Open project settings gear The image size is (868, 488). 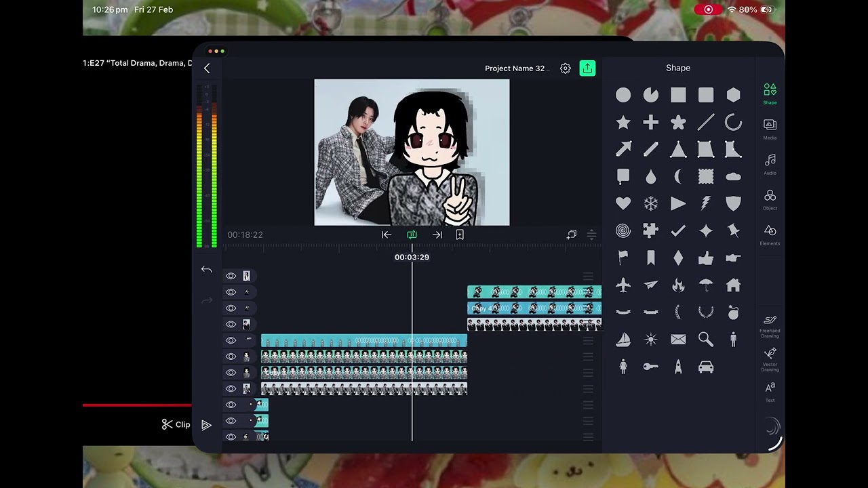566,68
